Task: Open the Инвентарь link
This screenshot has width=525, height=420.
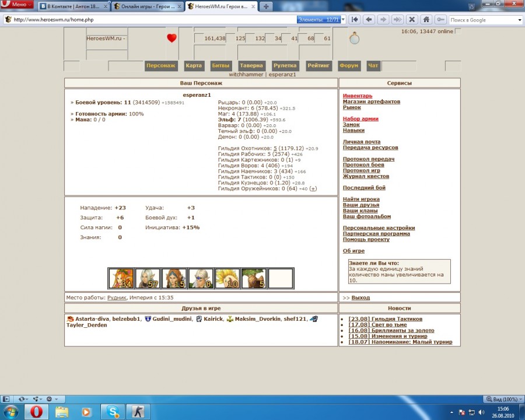Action: tap(358, 96)
